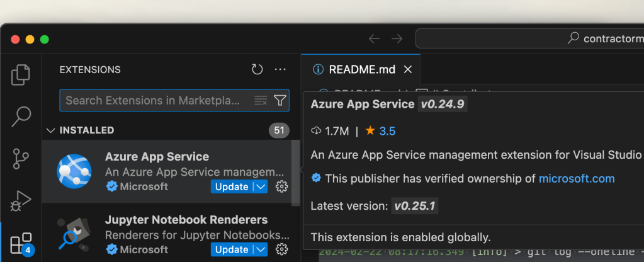Select the Azure App Service extension icon

coord(74,171)
